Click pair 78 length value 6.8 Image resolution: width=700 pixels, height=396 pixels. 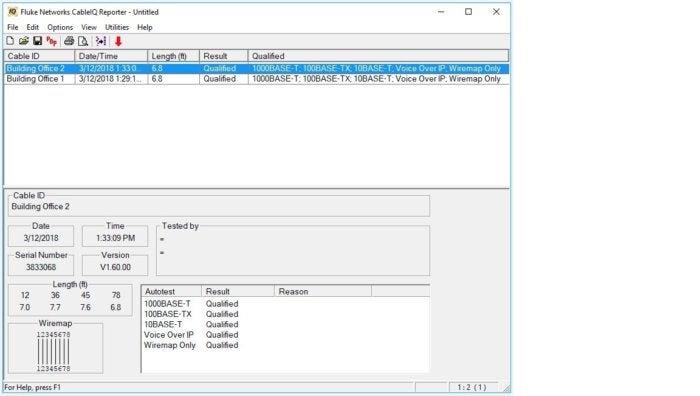(x=116, y=307)
